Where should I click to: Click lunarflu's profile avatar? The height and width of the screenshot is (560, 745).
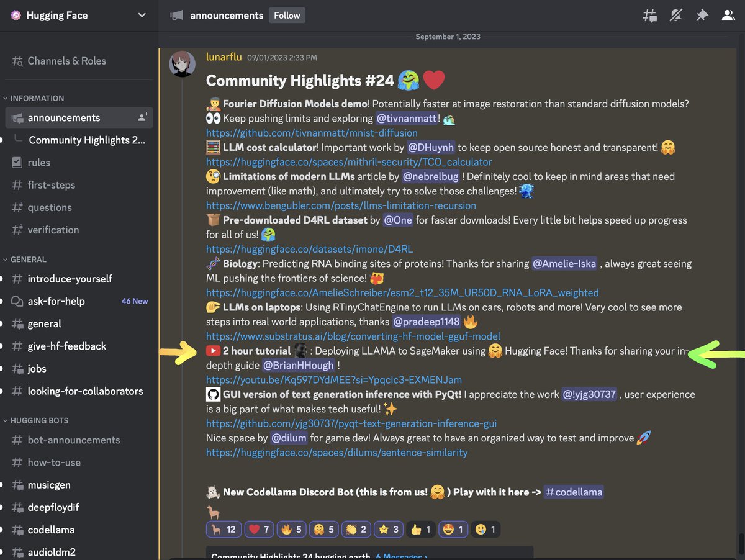tap(183, 64)
